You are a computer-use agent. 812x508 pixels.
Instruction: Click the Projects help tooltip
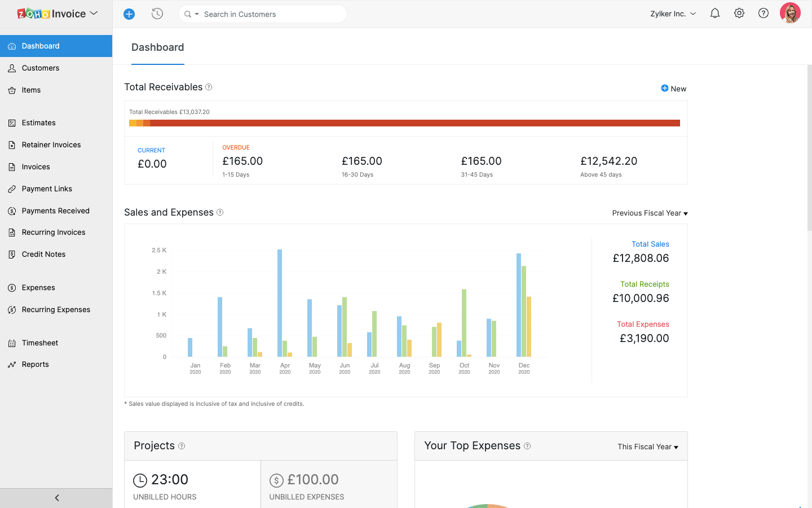click(x=181, y=446)
